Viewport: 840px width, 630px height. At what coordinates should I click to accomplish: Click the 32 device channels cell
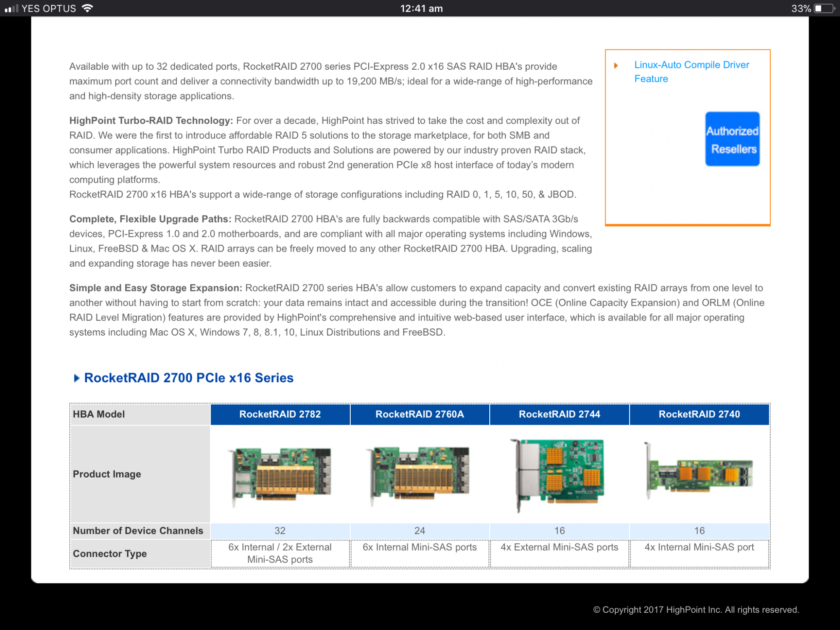coord(280,530)
